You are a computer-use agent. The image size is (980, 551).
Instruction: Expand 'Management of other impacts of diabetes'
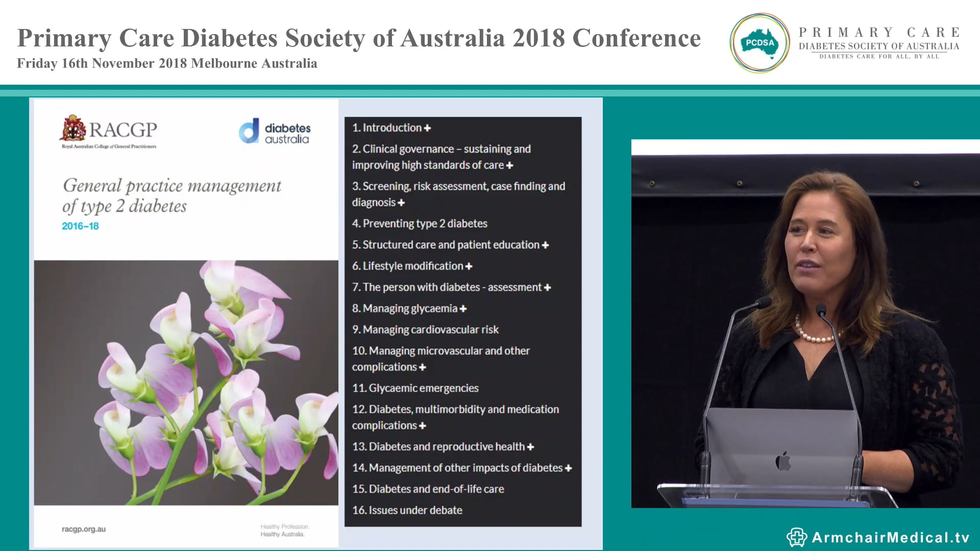(569, 467)
